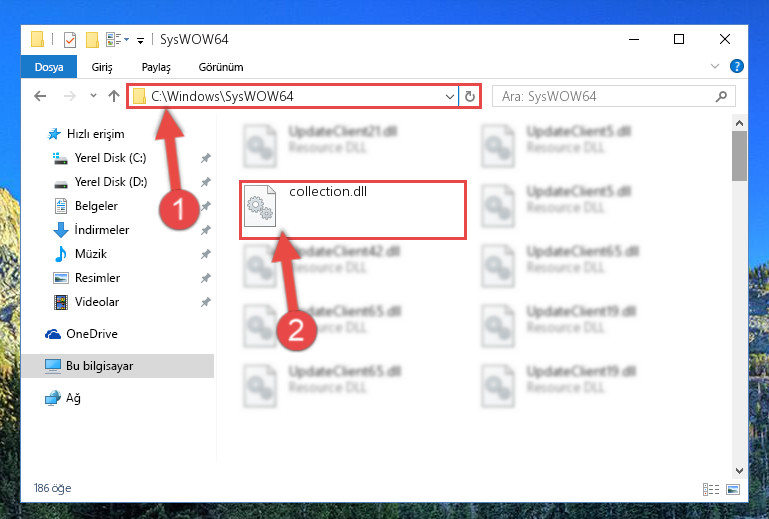This screenshot has width=769, height=519.
Task: Open the recent locations dropdown arrow
Action: pos(93,96)
